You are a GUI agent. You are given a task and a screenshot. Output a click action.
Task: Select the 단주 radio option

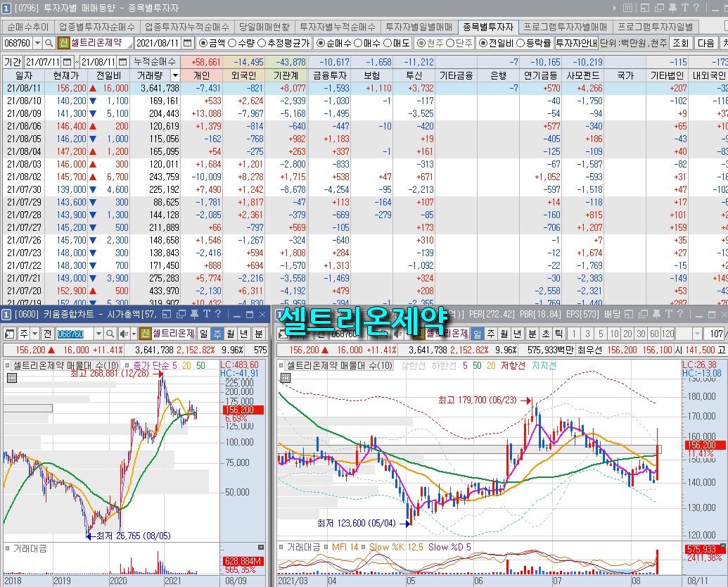(450, 43)
